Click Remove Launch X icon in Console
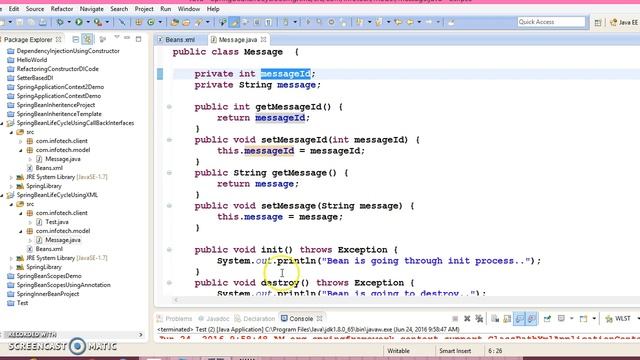The height and width of the screenshot is (360, 640). click(x=467, y=318)
